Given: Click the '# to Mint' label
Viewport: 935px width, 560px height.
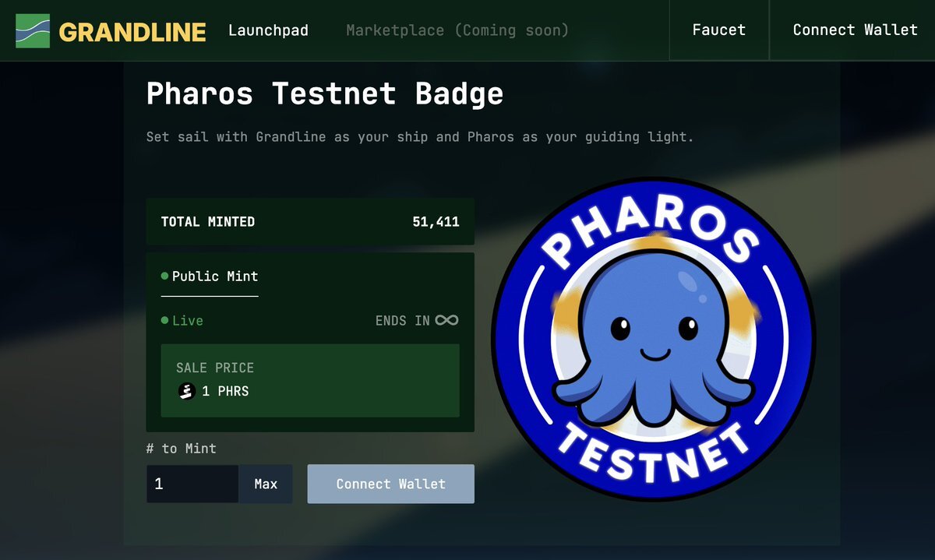Looking at the screenshot, I should [x=182, y=449].
